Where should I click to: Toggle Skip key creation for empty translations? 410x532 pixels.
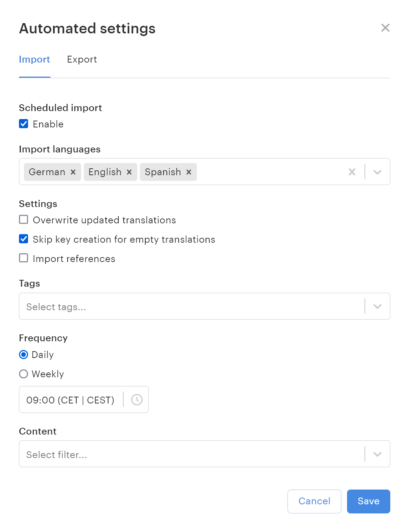click(x=24, y=239)
